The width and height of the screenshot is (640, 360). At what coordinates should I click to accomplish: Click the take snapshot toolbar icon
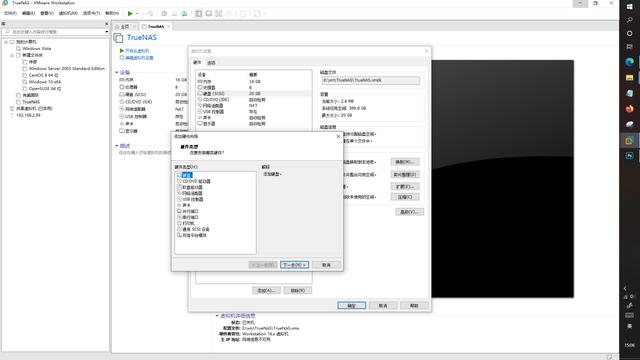[164, 13]
